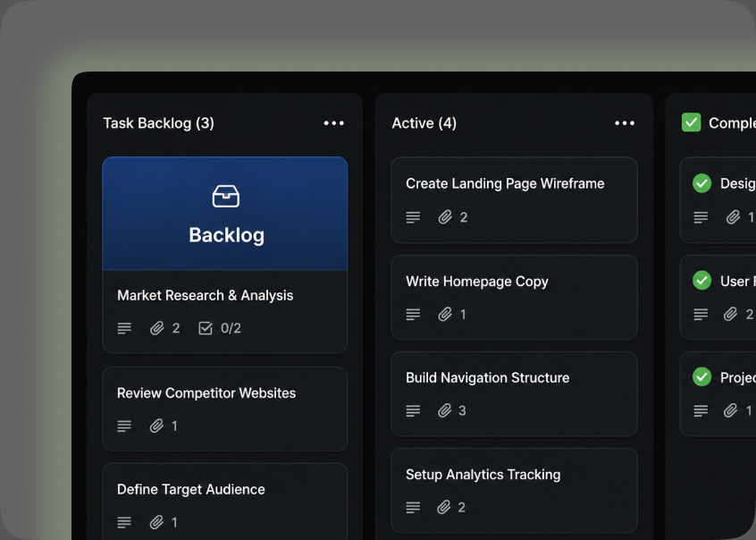Image resolution: width=756 pixels, height=540 pixels.
Task: Open the Market Research & Analysis card title
Action: 205,295
